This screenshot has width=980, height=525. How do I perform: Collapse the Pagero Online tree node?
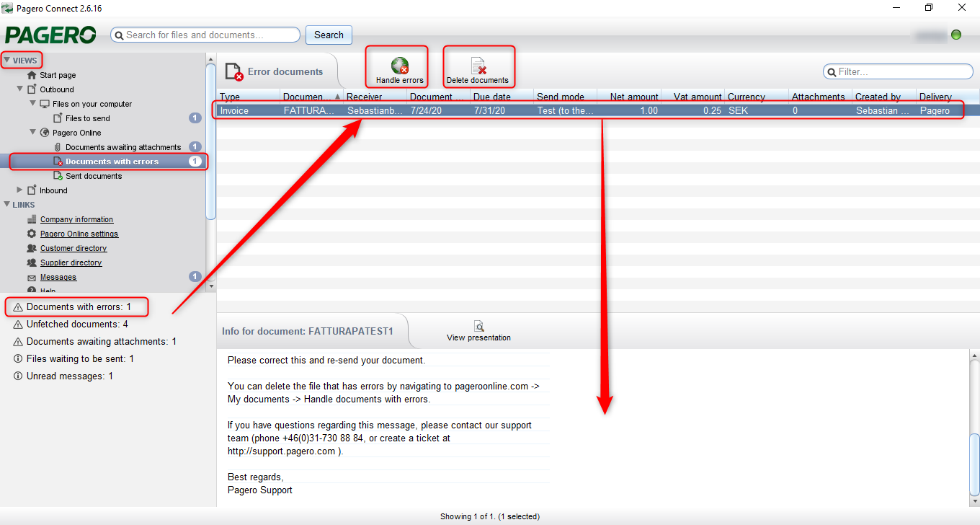[x=33, y=133]
